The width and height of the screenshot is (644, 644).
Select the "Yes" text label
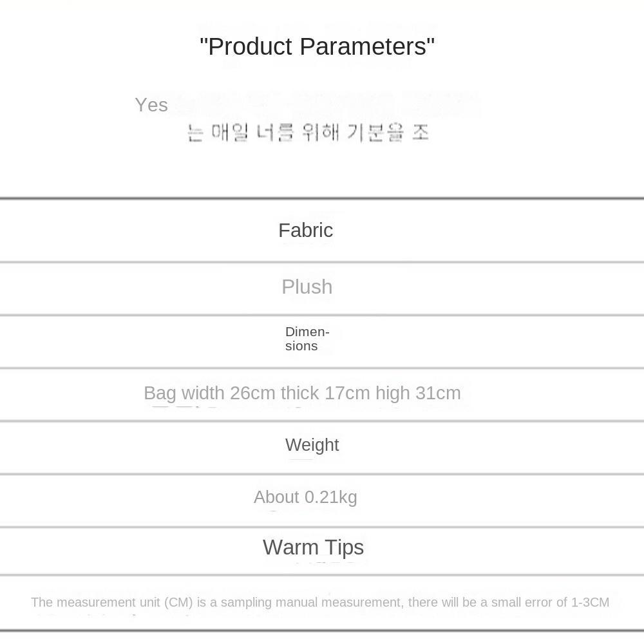pyautogui.click(x=151, y=105)
